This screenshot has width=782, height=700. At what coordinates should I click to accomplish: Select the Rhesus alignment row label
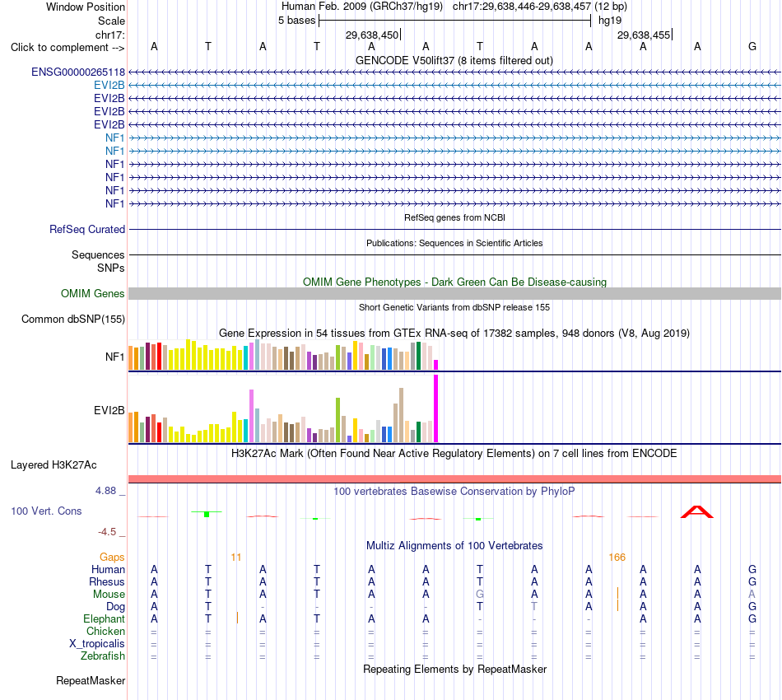pyautogui.click(x=107, y=581)
